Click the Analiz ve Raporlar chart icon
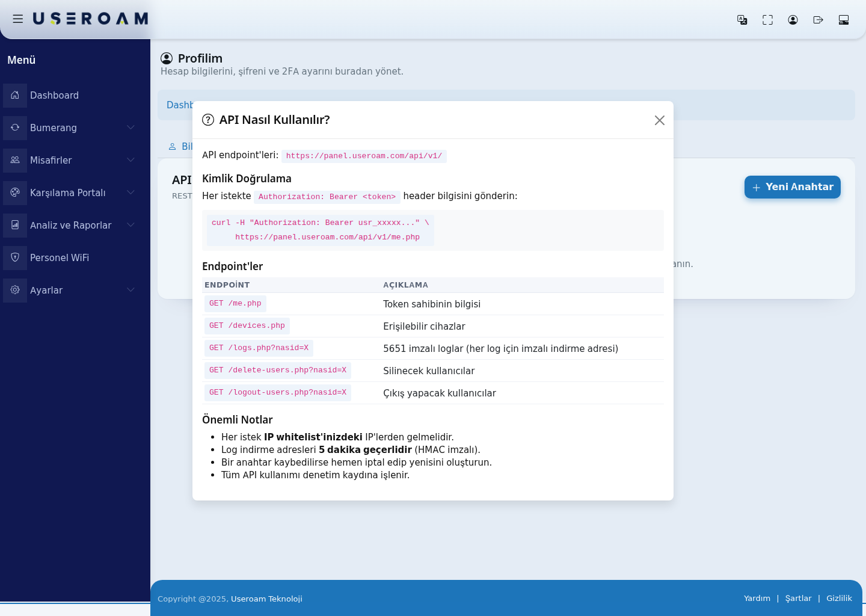Screen dimensions: 866x616 click(x=15, y=225)
